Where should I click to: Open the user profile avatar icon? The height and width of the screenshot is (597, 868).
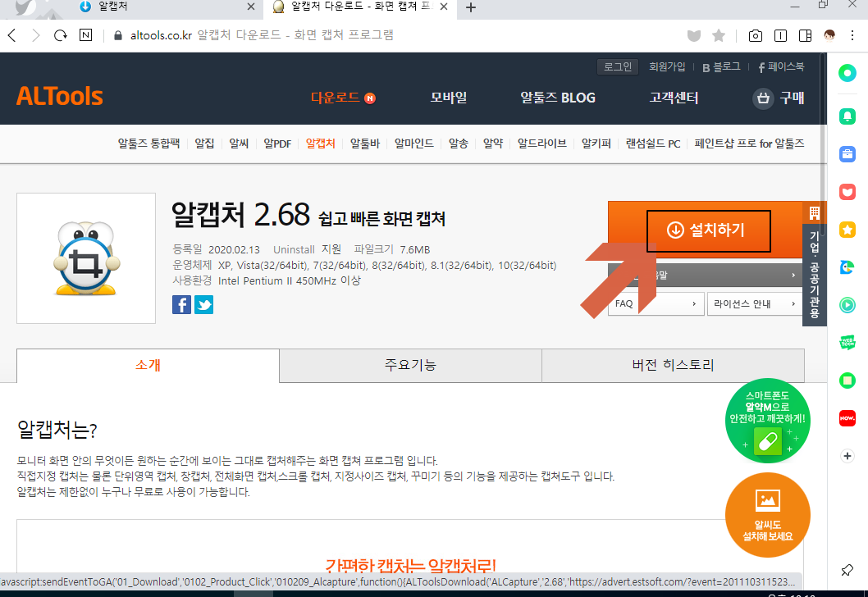pyautogui.click(x=829, y=36)
